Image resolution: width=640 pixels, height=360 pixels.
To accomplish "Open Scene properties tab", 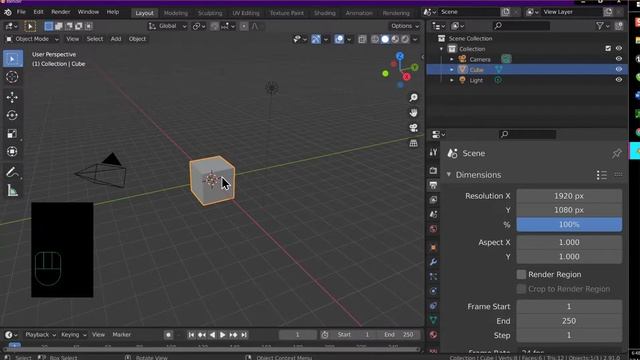I will [x=433, y=214].
